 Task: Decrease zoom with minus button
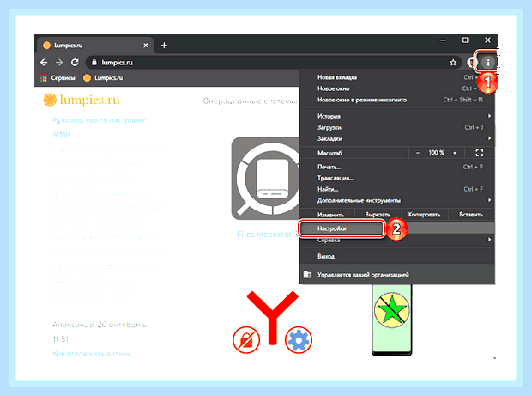pyautogui.click(x=418, y=153)
